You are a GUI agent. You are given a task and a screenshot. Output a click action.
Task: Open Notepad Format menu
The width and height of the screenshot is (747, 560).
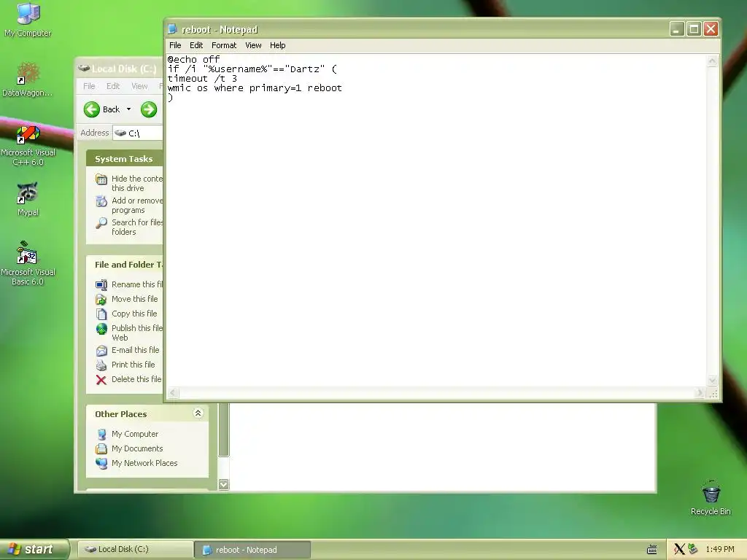(x=224, y=45)
